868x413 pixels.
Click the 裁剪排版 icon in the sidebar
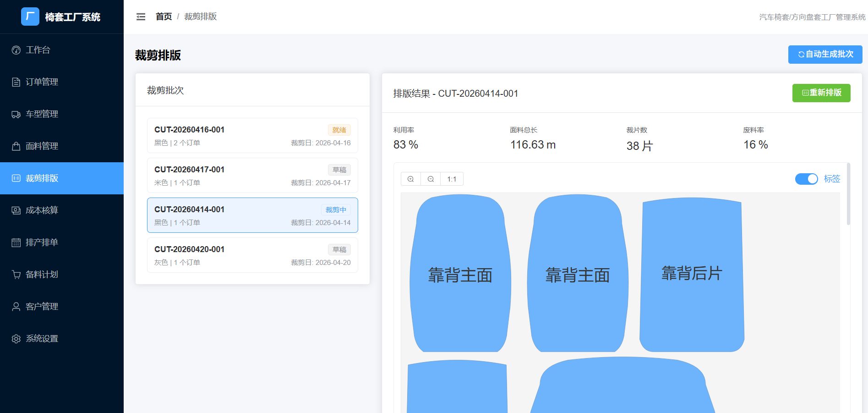click(16, 178)
